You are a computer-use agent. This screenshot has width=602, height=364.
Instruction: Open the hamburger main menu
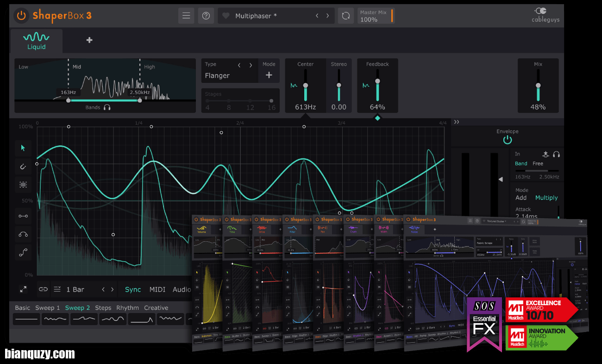pos(186,16)
